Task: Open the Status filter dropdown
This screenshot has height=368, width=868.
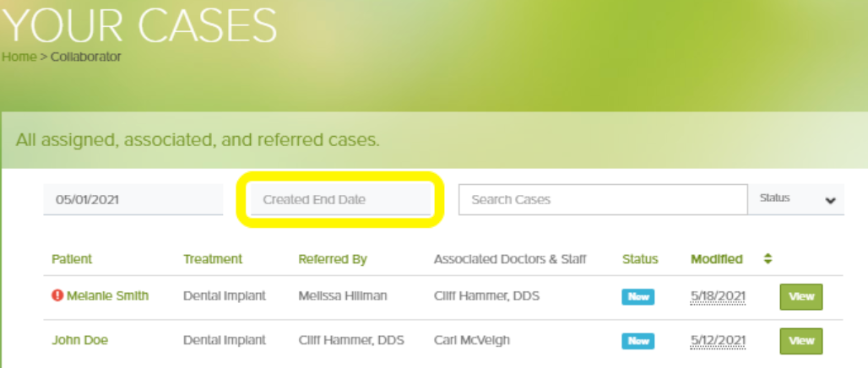Action: click(796, 199)
